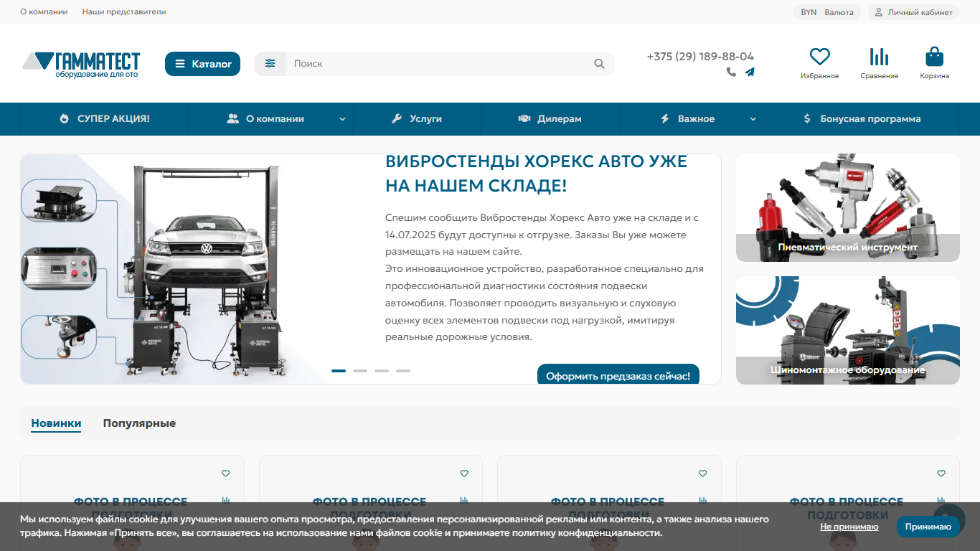Open the Избранное favorites heart icon
Image resolution: width=980 pixels, height=551 pixels.
click(819, 57)
